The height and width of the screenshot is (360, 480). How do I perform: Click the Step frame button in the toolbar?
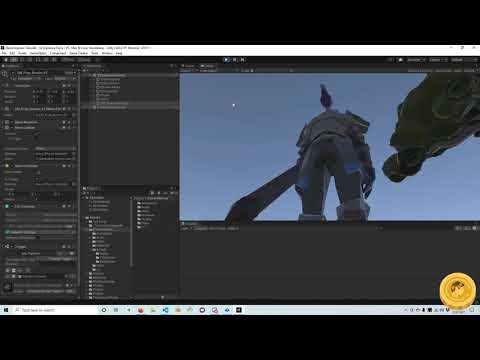coord(242,60)
